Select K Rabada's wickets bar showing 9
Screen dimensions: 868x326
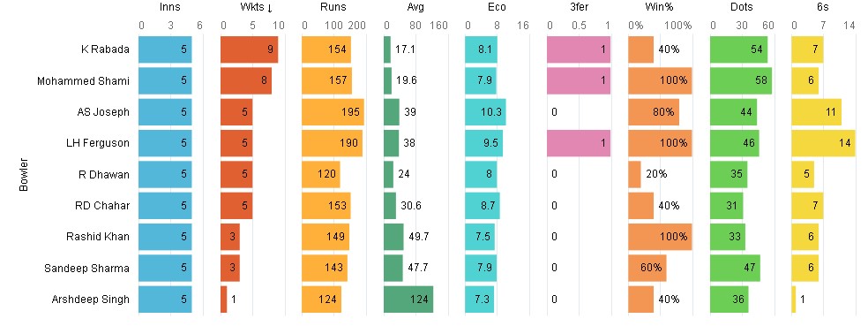(x=249, y=49)
